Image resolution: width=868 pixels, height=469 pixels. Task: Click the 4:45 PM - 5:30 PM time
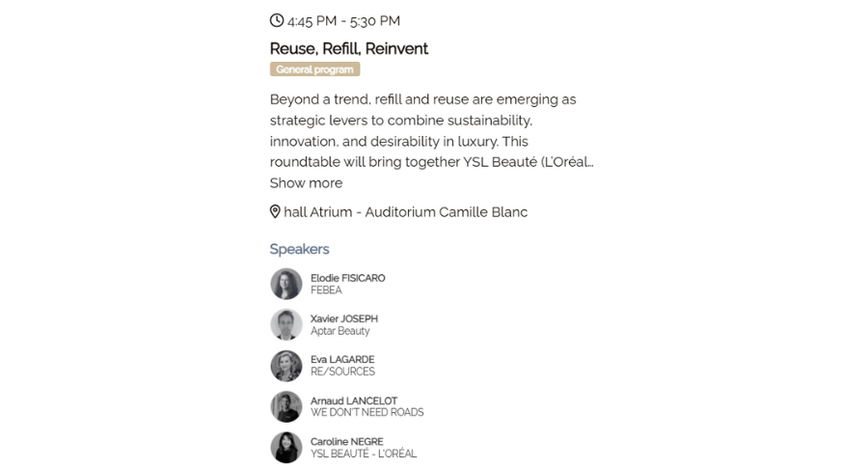343,21
